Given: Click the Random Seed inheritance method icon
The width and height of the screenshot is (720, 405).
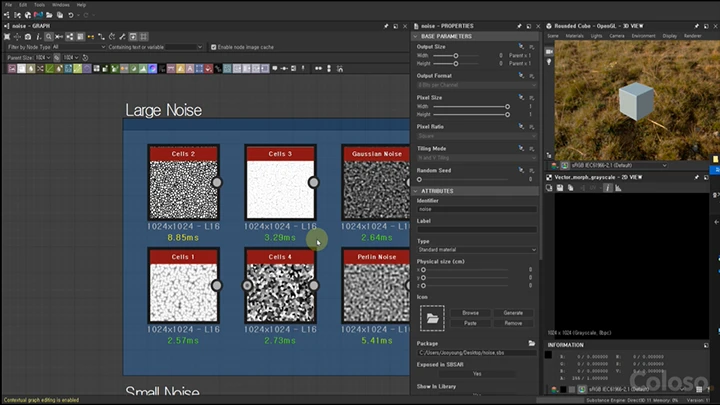Looking at the screenshot, I should click(x=521, y=170).
